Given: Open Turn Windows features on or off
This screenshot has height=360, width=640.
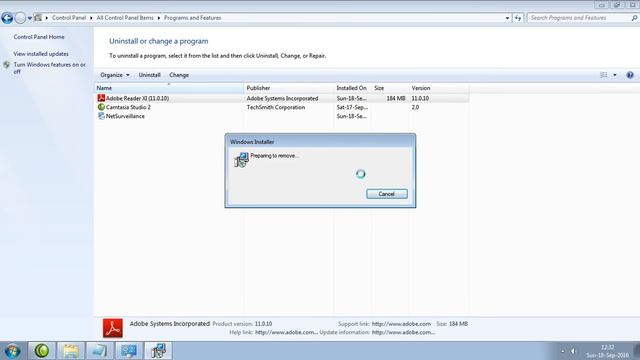Looking at the screenshot, I should click(x=49, y=68).
